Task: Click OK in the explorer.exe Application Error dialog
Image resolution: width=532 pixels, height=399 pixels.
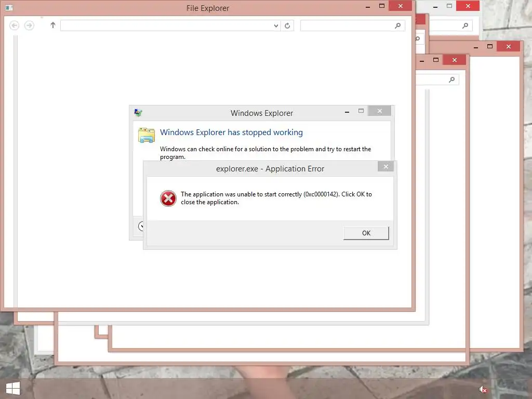Action: (x=366, y=233)
